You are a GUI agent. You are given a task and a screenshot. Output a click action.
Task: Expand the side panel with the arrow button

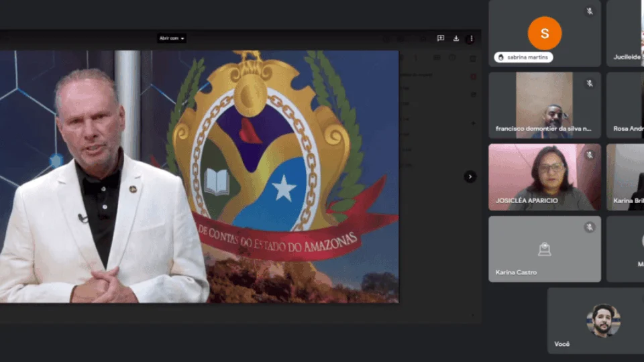pyautogui.click(x=470, y=177)
